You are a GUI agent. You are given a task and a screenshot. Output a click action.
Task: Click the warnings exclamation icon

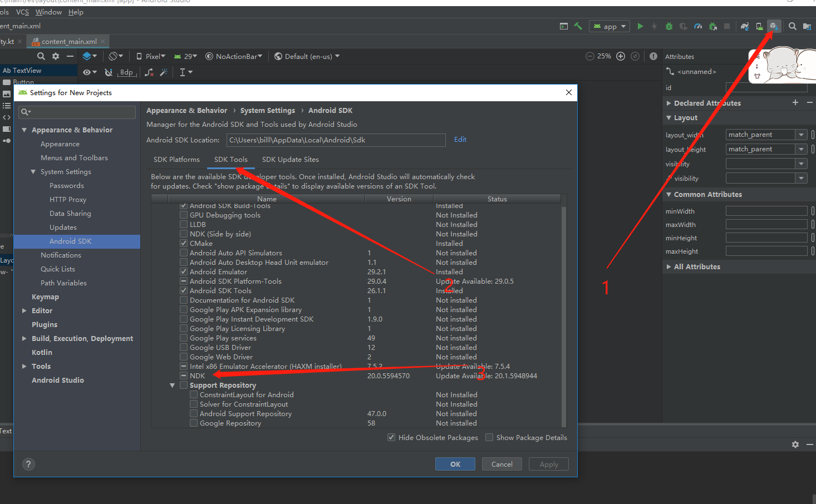tap(653, 56)
